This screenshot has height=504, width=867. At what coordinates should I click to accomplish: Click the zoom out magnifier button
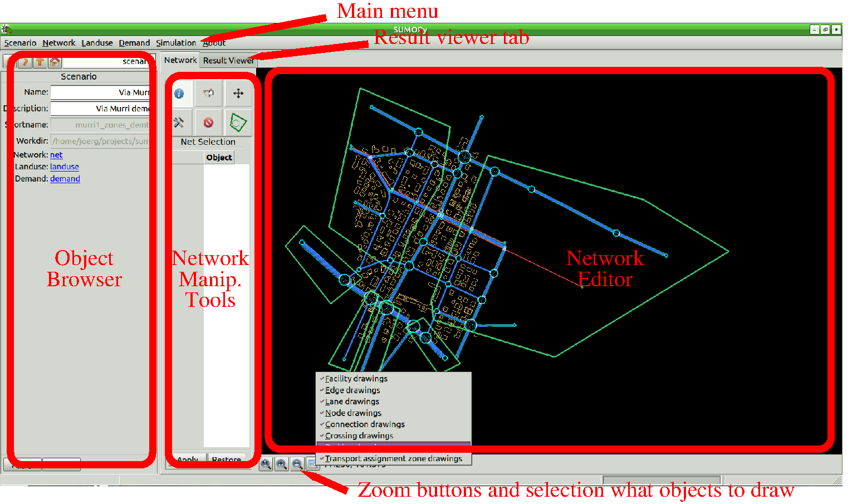[297, 464]
